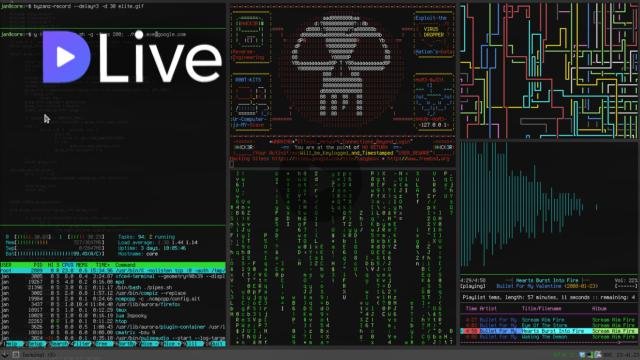This screenshot has height=360, width=640.
Task: Click the Album column header in ncmpcpp
Action: [x=599, y=309]
